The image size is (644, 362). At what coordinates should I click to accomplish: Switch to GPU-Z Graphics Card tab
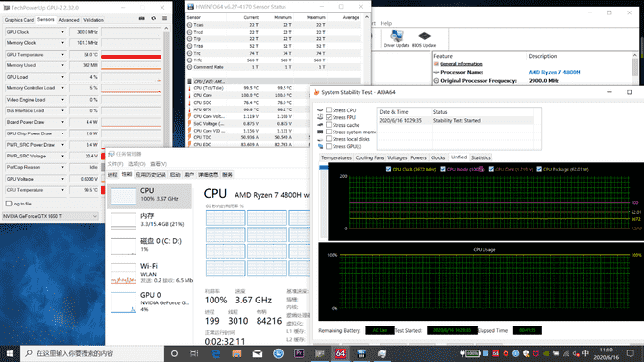pos(19,20)
